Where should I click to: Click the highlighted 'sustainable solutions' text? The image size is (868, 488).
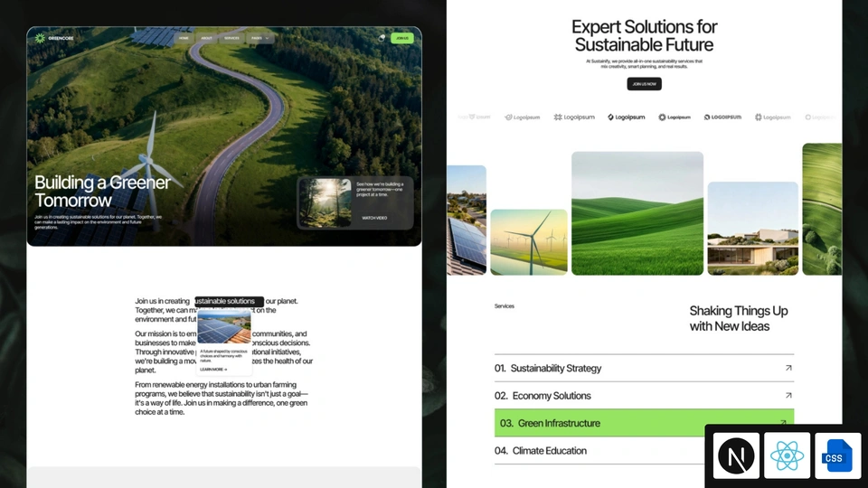click(229, 301)
